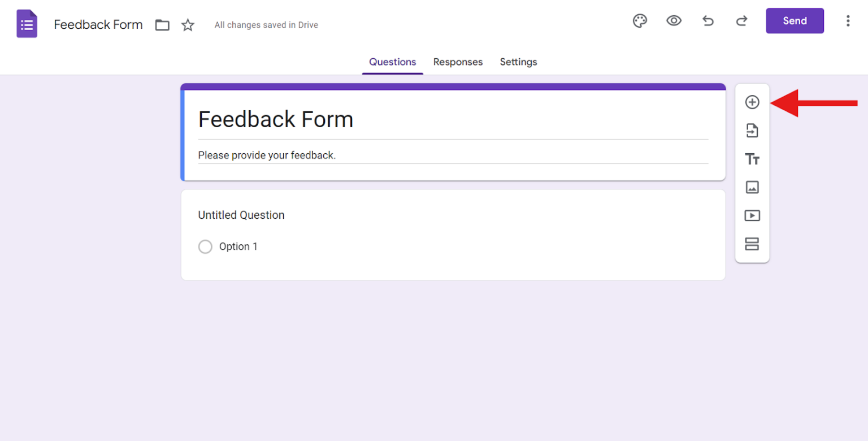This screenshot has height=441, width=868.
Task: Redo the last change
Action: coord(741,20)
